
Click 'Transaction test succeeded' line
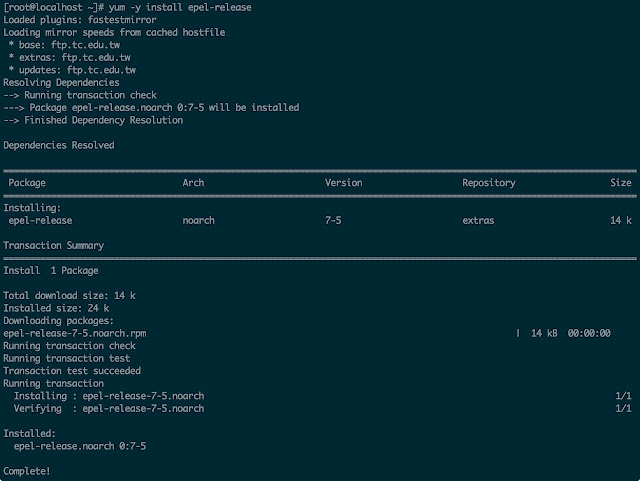[x=72, y=371]
